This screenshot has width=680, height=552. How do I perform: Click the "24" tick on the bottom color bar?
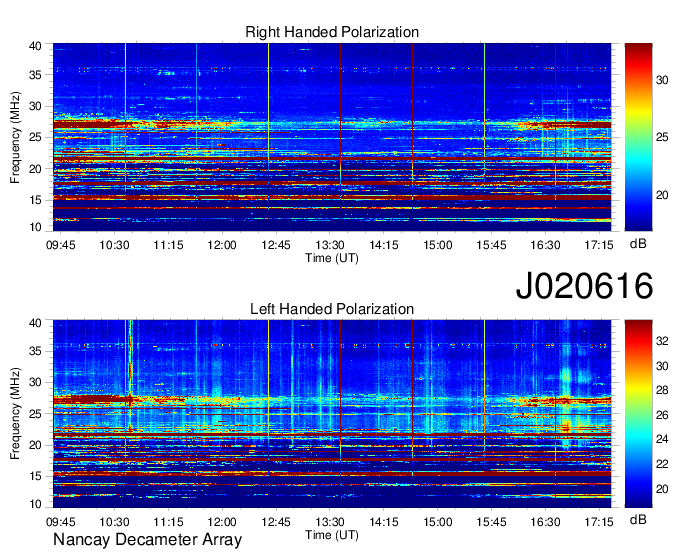coord(662,440)
